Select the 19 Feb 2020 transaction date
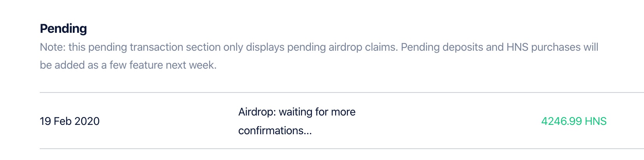644x160 pixels. pyautogui.click(x=70, y=121)
